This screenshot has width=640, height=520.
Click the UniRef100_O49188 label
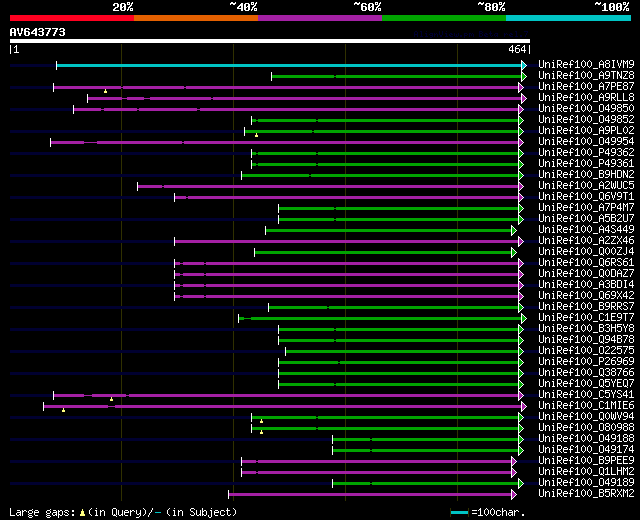point(586,439)
